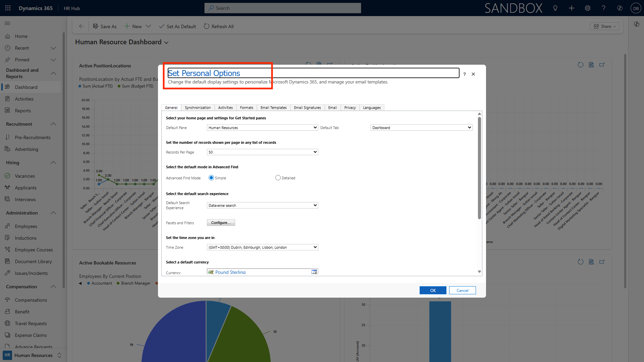Select the Detailed advanced find mode

click(278, 178)
